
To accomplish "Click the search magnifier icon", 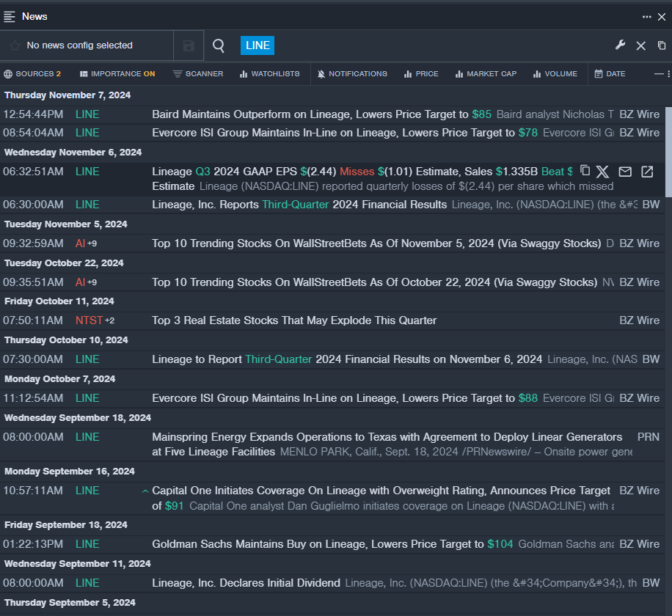I will [219, 45].
